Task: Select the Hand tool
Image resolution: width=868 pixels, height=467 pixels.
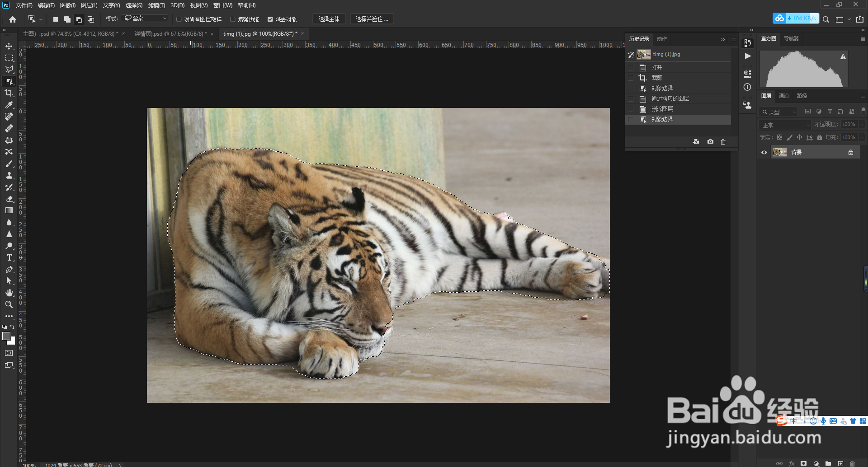Action: tap(9, 293)
